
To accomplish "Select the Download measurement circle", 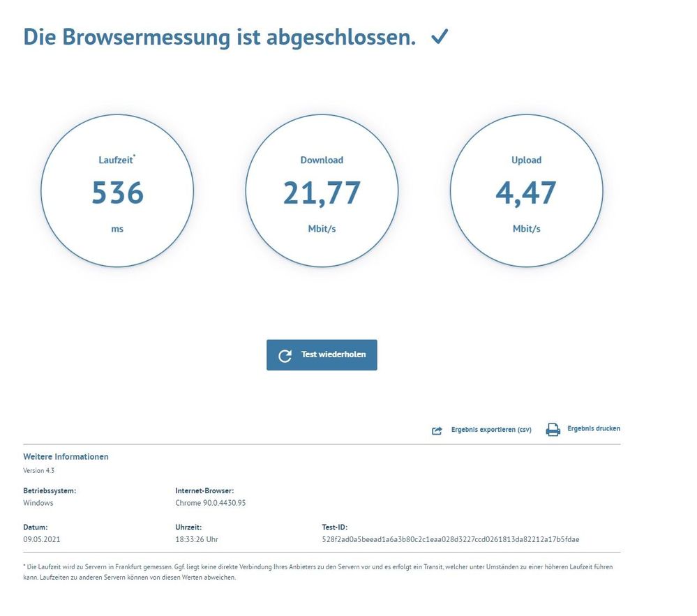I will (322, 190).
